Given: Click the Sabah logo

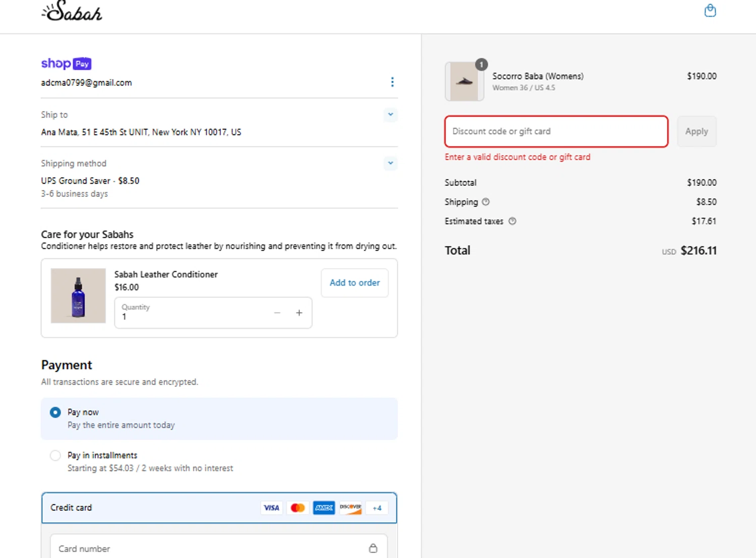Looking at the screenshot, I should 72,11.
